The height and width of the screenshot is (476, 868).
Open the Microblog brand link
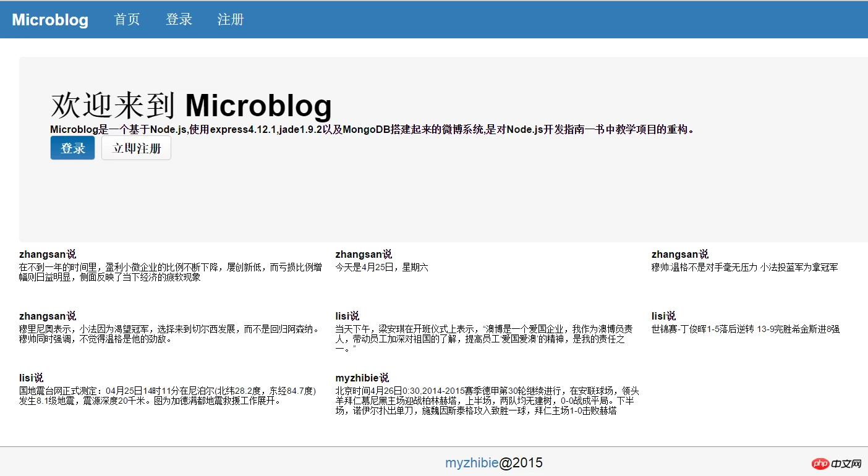50,20
